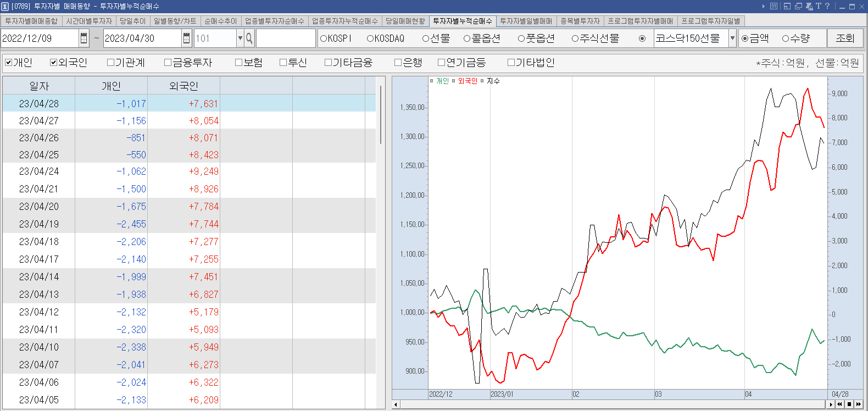Select the KOSPI radio button
The image size is (868, 411).
(x=324, y=38)
